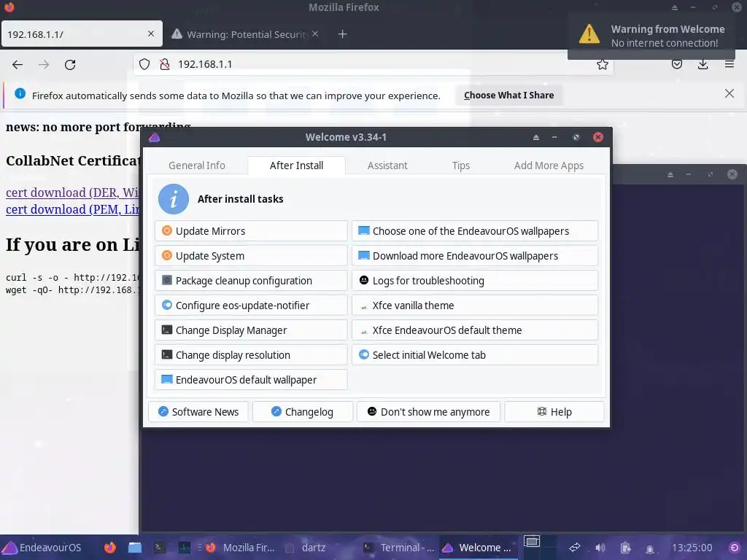Open the system monitor panel launcher
Image resolution: width=747 pixels, height=560 pixels.
[x=185, y=548]
